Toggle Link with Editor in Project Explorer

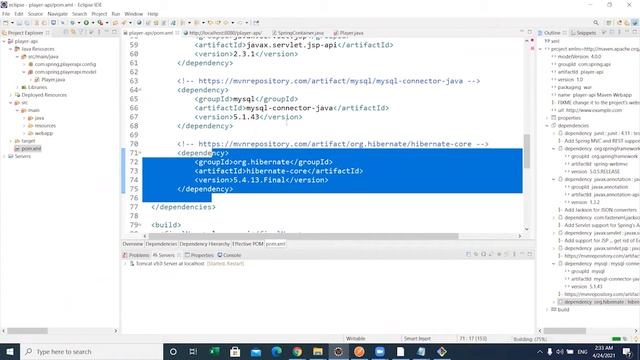[73, 32]
